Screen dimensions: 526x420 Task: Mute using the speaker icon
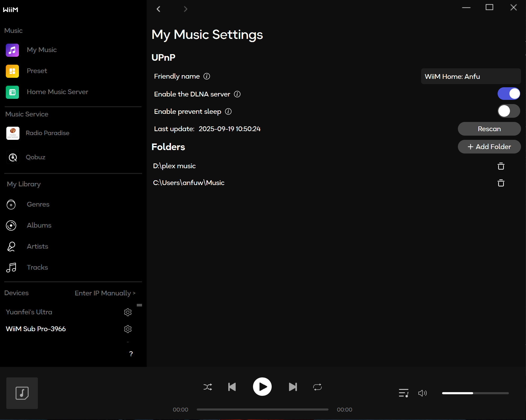(422, 393)
